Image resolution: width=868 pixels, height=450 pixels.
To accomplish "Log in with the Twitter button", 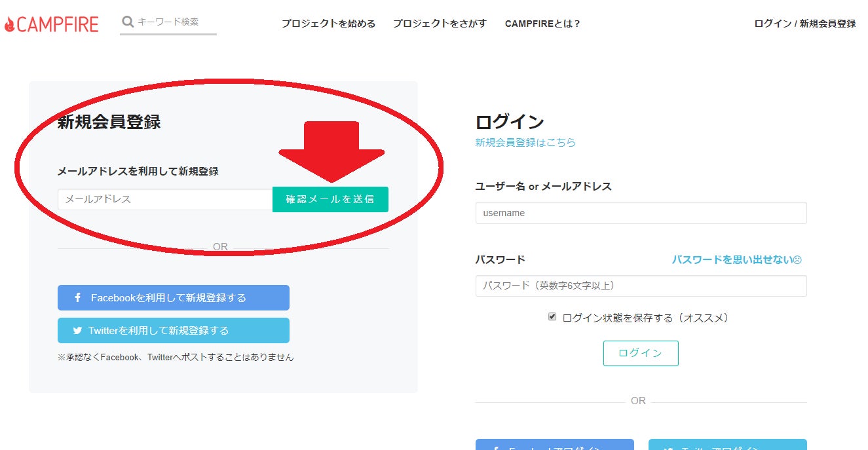I will point(727,445).
